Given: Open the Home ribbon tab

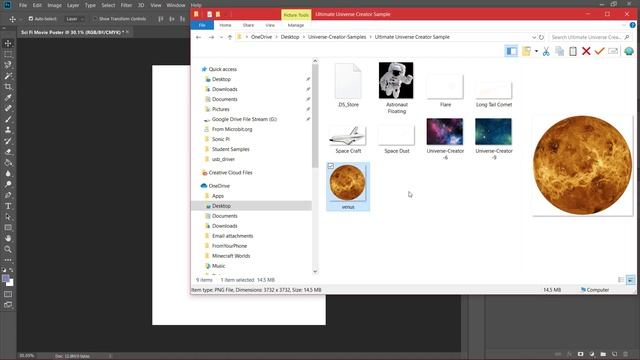Looking at the screenshot, I should 225,25.
